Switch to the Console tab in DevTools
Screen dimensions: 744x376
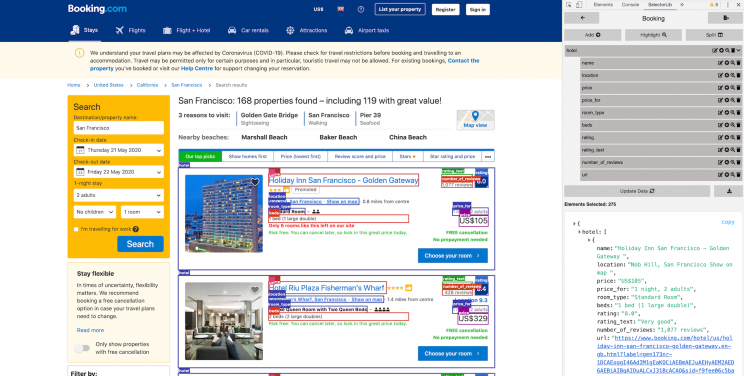click(630, 5)
